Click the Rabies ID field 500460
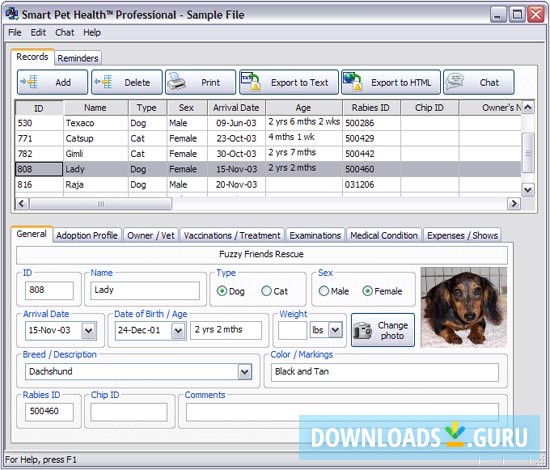This screenshot has width=550, height=470. [x=49, y=412]
